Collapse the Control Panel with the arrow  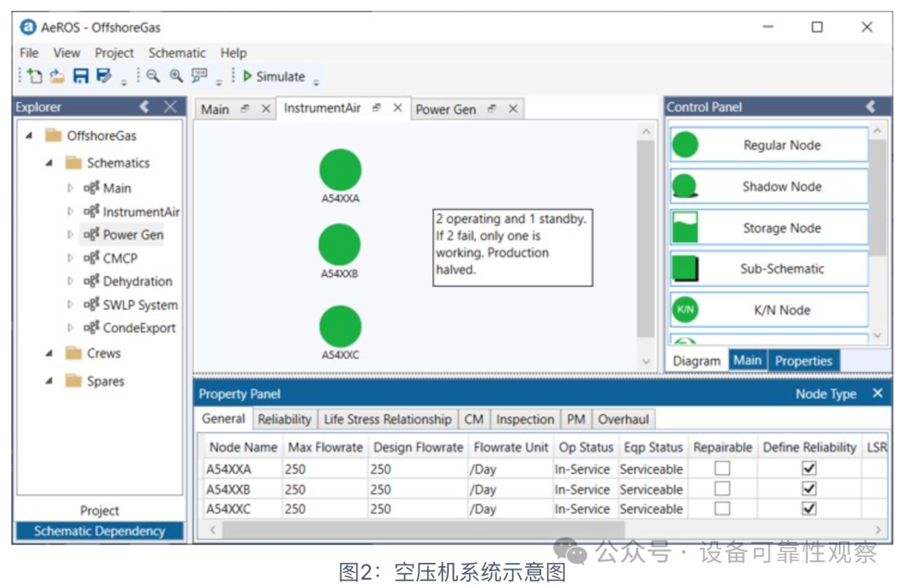(x=871, y=107)
